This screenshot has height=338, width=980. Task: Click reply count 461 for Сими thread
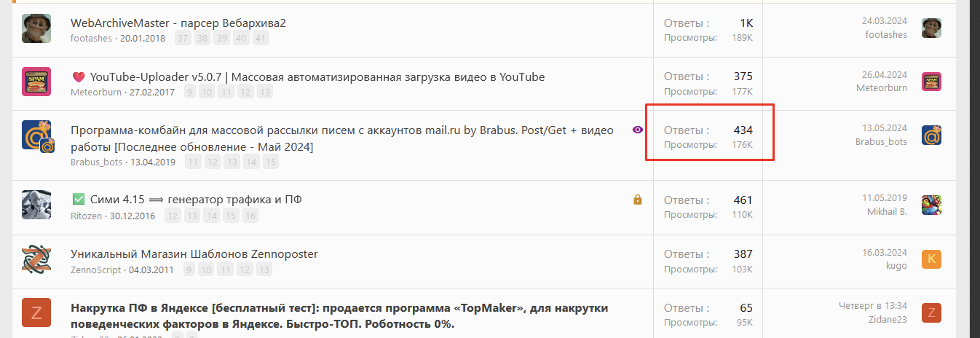click(743, 200)
